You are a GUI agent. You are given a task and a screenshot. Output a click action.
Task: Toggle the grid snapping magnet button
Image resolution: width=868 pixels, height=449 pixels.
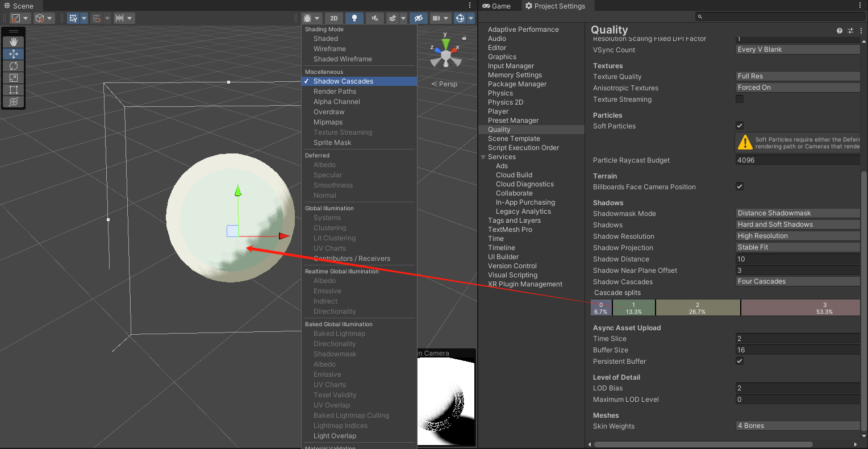(98, 18)
